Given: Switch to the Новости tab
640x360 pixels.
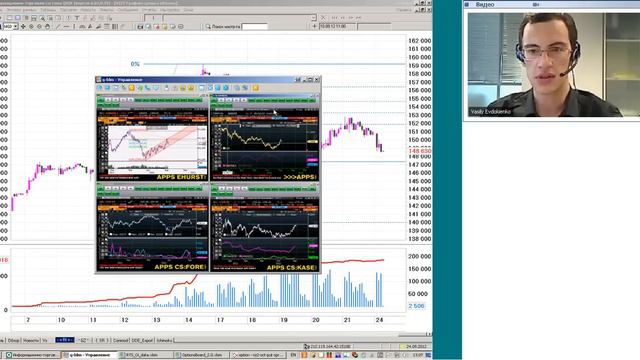Looking at the screenshot, I should [31, 340].
